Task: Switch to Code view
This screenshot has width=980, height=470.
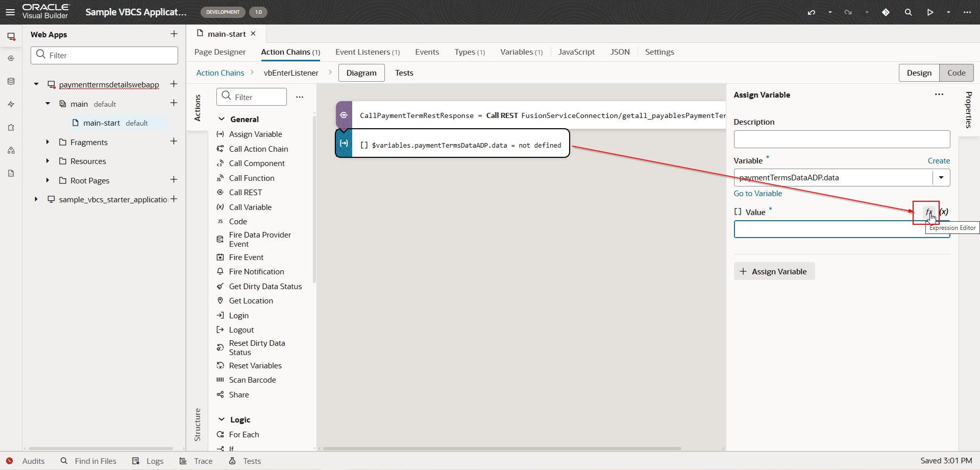Action: point(956,73)
